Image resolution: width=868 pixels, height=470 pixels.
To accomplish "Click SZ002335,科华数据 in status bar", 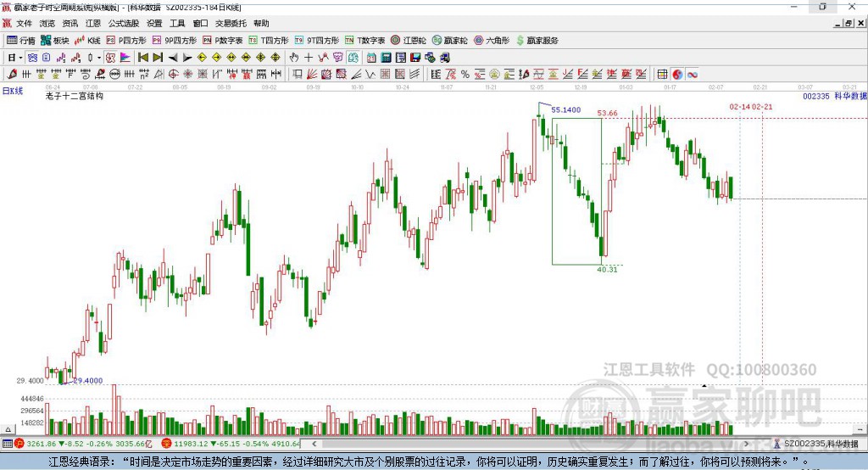I will (821, 444).
